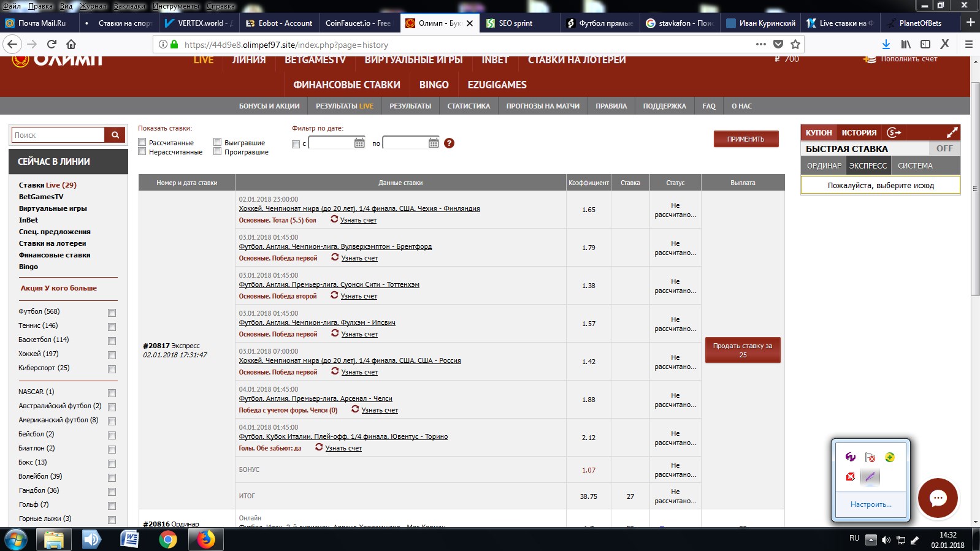
Task: Open Ставки Live (29) link
Action: tap(48, 184)
